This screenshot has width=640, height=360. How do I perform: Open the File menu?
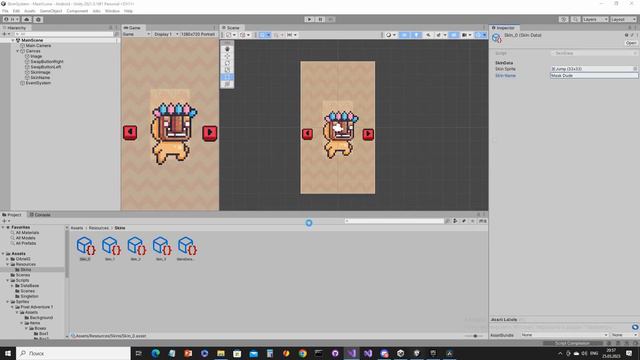pyautogui.click(x=5, y=11)
